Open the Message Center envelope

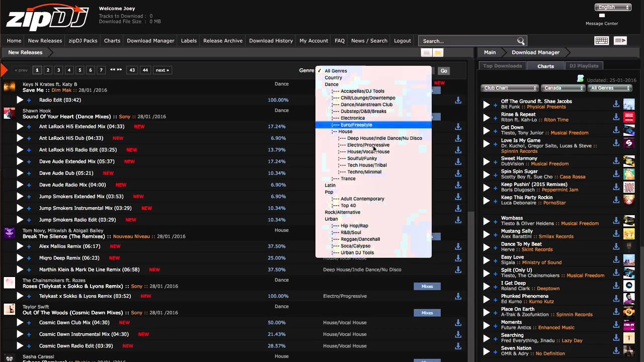(x=602, y=16)
